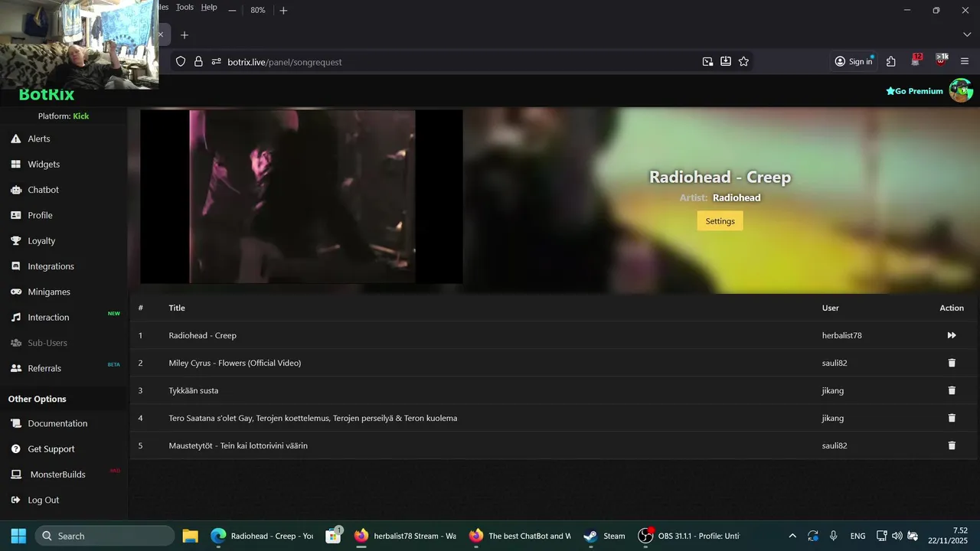
Task: Open File Explorer from the taskbar
Action: pos(190,536)
